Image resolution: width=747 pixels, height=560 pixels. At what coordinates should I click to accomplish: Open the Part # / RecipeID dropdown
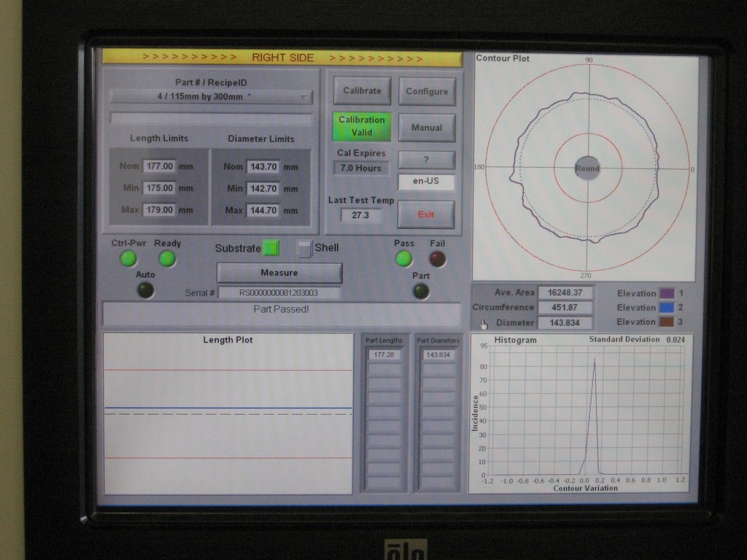[x=211, y=97]
